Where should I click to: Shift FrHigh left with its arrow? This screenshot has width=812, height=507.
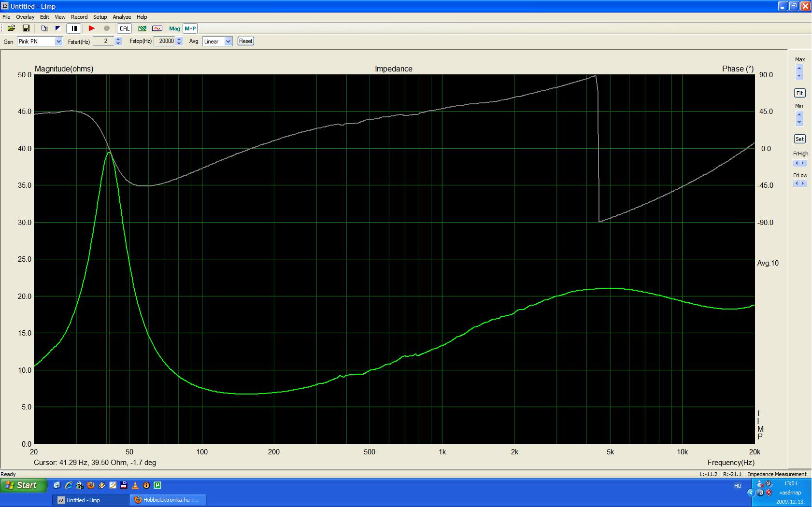(797, 163)
